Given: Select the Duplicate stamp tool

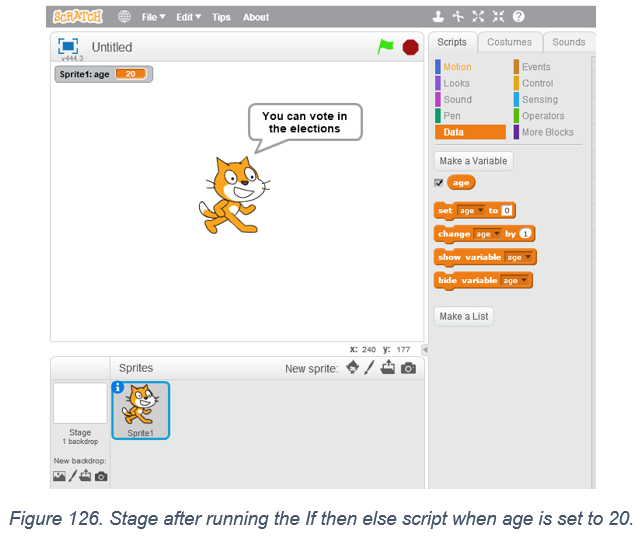Looking at the screenshot, I should pyautogui.click(x=438, y=17).
